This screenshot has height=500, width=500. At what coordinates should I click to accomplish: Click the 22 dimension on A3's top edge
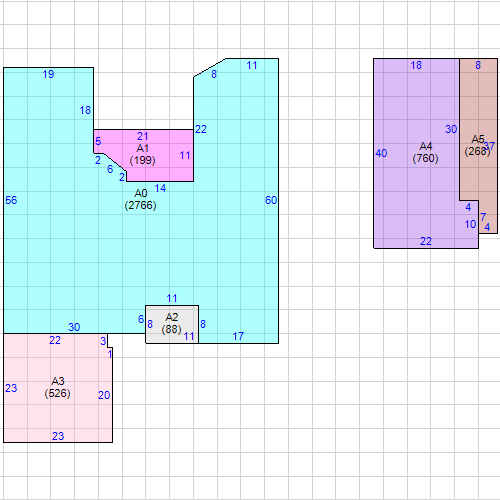pyautogui.click(x=55, y=340)
